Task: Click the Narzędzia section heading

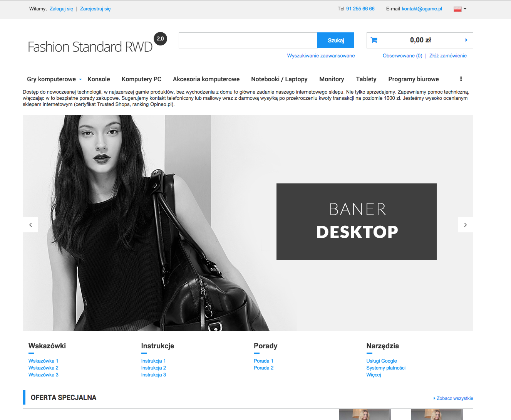Action: [x=382, y=346]
